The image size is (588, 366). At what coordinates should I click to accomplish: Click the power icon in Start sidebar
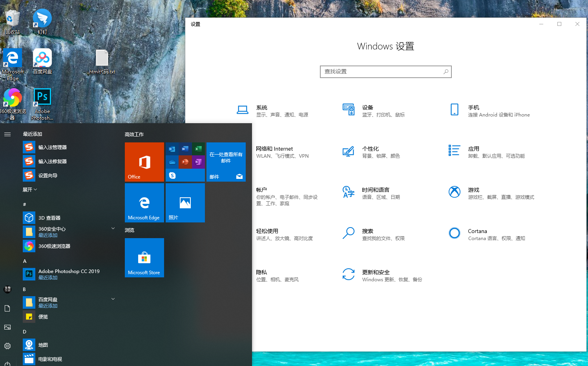click(x=7, y=363)
